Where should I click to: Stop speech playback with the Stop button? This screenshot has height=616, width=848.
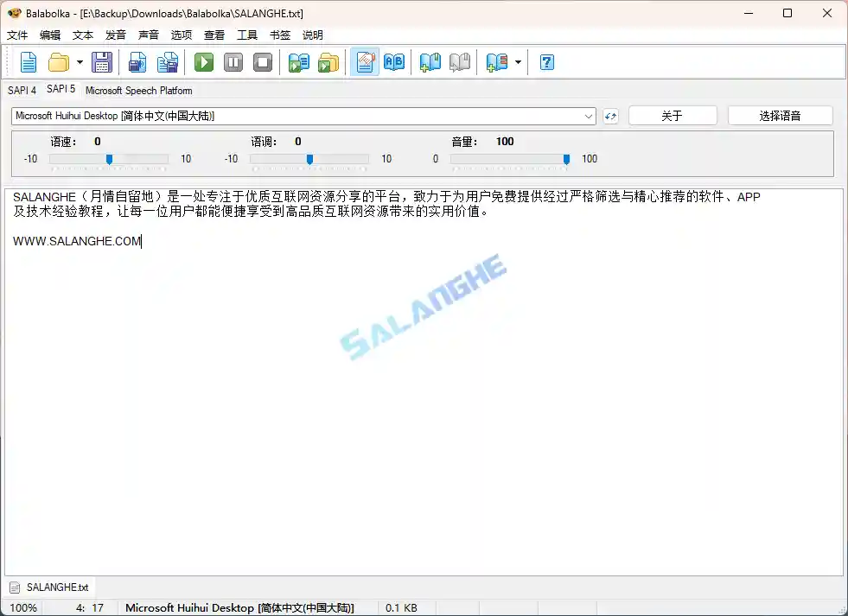(x=263, y=62)
